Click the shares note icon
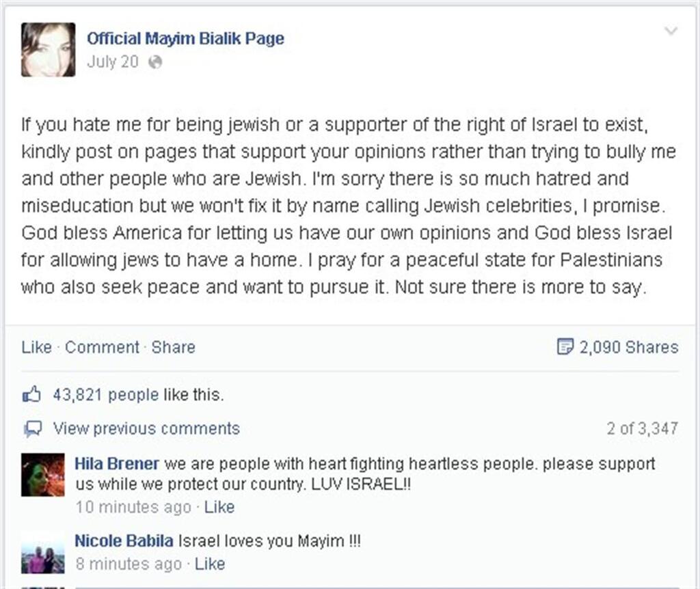Viewport: 700px width, 589px height. (565, 346)
